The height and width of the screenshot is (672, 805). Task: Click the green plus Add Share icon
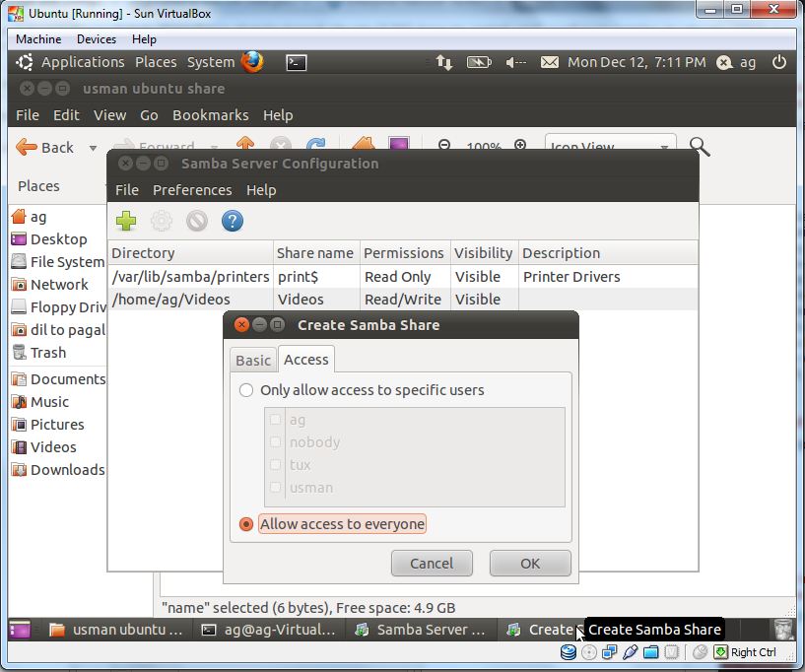coord(126,222)
